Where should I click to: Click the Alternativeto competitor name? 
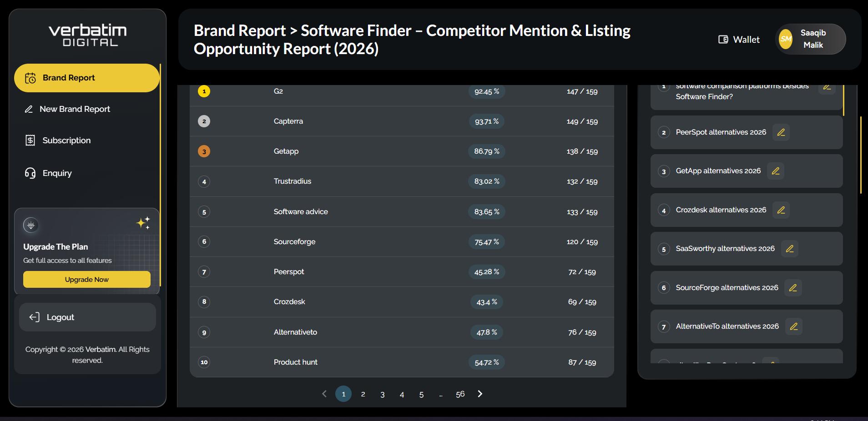tap(295, 332)
